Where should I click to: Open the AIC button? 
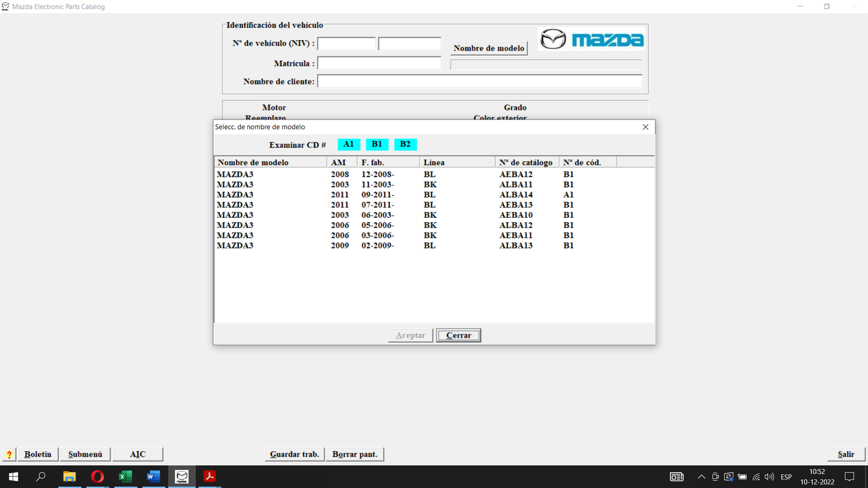(138, 454)
